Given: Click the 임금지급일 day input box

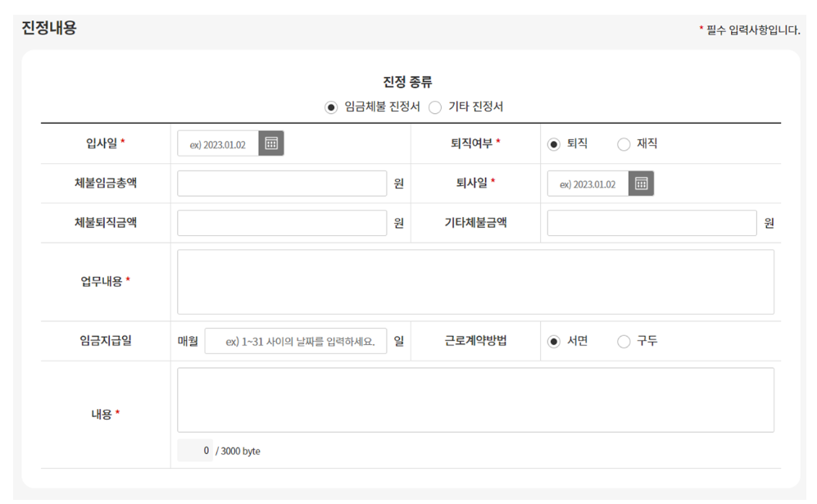Looking at the screenshot, I should click(x=296, y=341).
